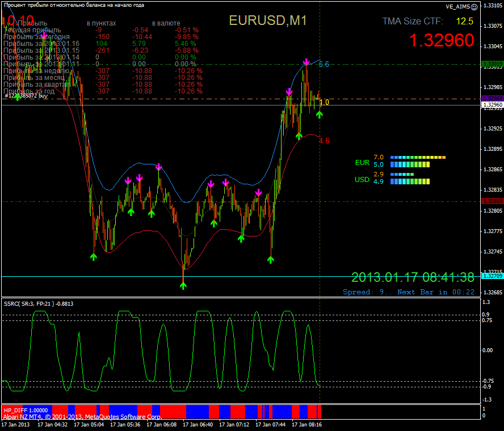Click the header 'Процент прибыли относительно баланса'
The height and width of the screenshot is (431, 504).
tap(74, 5)
